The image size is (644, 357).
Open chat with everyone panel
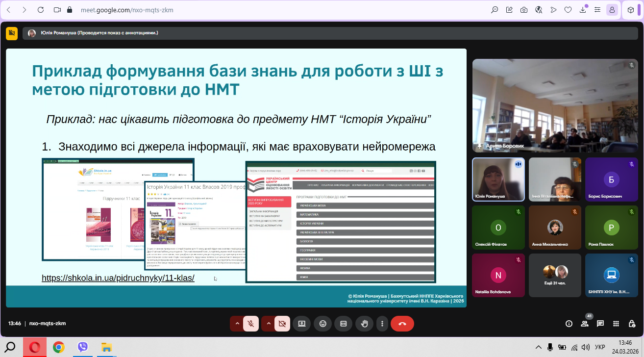600,324
